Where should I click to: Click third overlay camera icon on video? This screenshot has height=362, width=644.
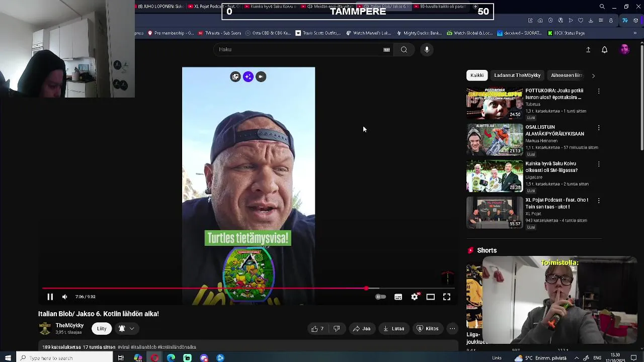pyautogui.click(x=261, y=76)
